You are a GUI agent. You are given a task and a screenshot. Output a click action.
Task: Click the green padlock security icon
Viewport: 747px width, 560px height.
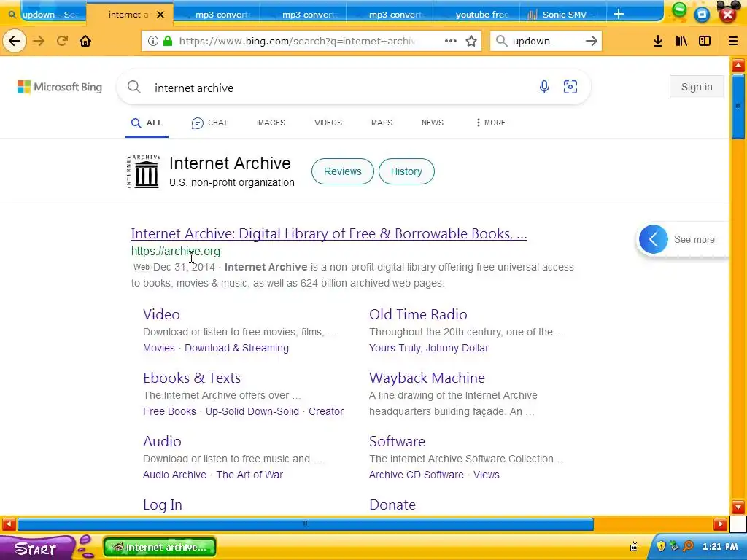pyautogui.click(x=168, y=41)
